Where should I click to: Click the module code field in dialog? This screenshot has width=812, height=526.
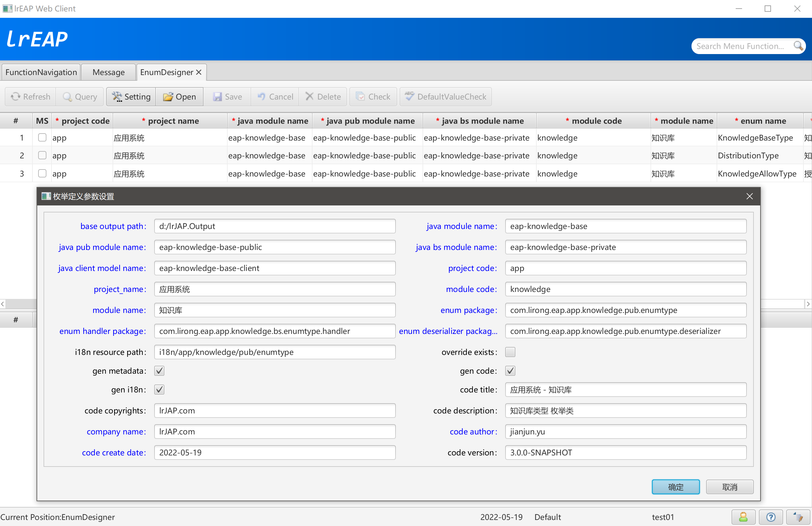click(626, 289)
